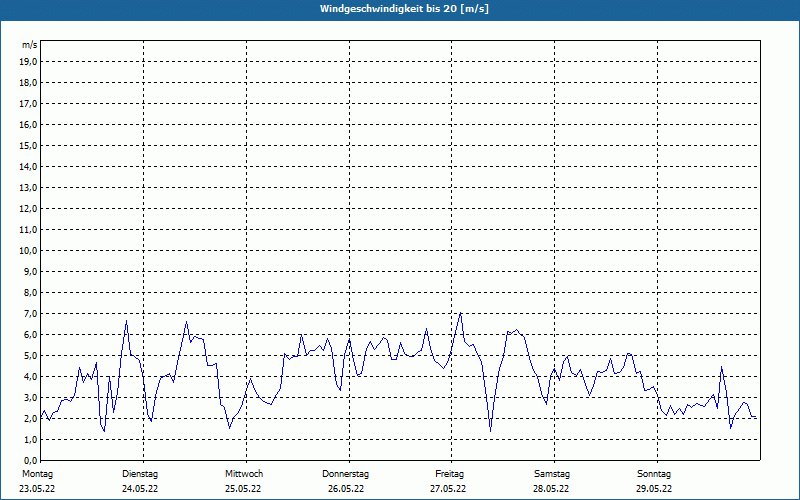
Task: Select the 18,0 y-axis value
Action: pyautogui.click(x=28, y=83)
